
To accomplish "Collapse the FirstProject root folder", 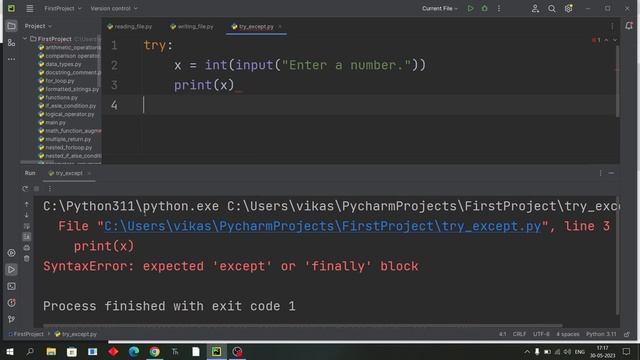I will (x=25, y=39).
